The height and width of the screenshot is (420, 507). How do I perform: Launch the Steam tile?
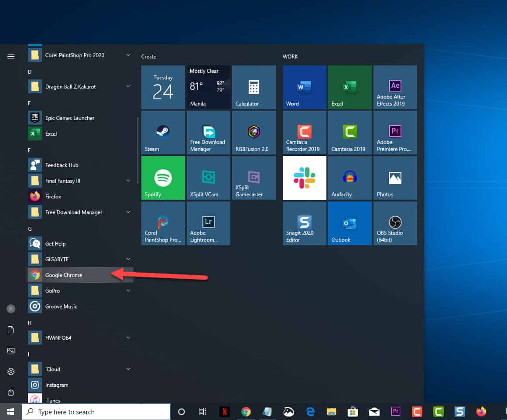163,133
